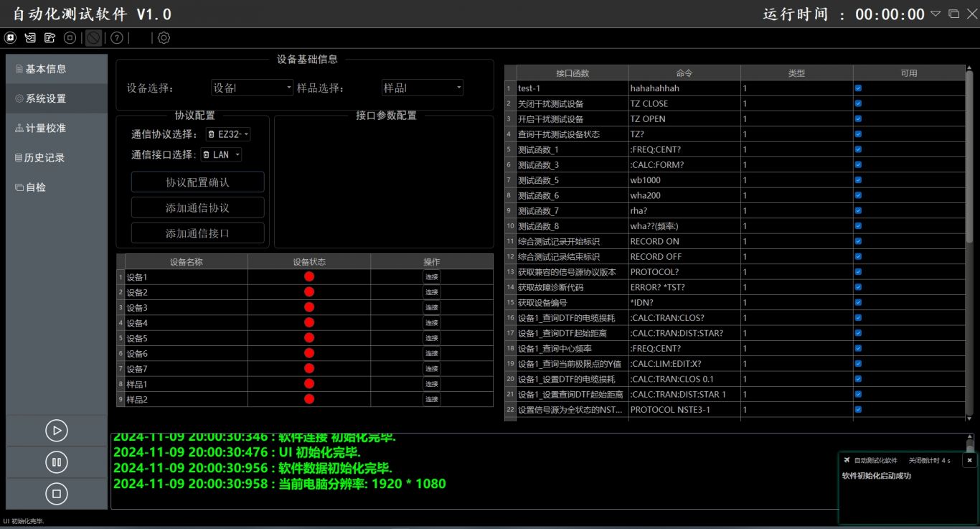
Task: Open the 样品选择 dropdown
Action: pyautogui.click(x=423, y=88)
